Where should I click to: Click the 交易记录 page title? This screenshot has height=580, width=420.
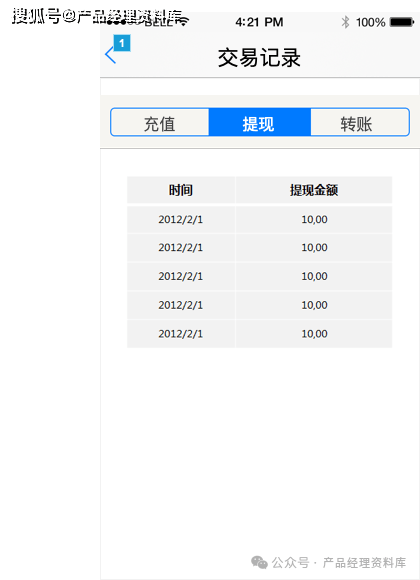point(259,58)
